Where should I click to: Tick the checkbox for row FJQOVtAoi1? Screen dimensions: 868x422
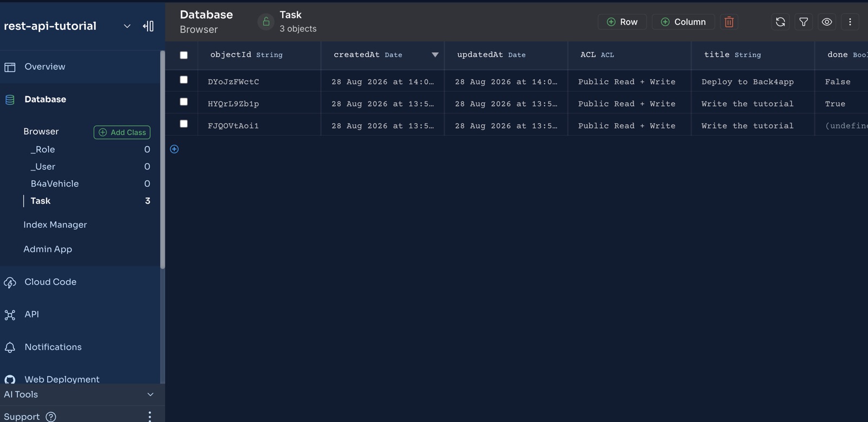(x=184, y=124)
